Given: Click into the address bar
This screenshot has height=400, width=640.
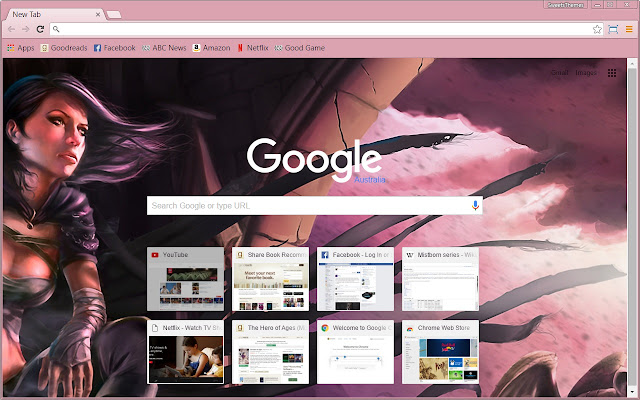Looking at the screenshot, I should [x=324, y=29].
